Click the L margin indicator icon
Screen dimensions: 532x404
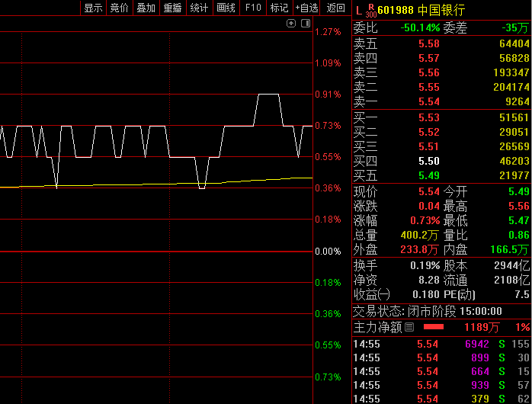click(x=359, y=11)
